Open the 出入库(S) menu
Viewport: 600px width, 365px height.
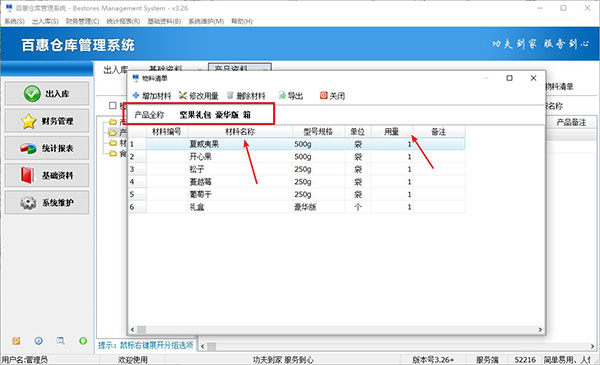[45, 21]
